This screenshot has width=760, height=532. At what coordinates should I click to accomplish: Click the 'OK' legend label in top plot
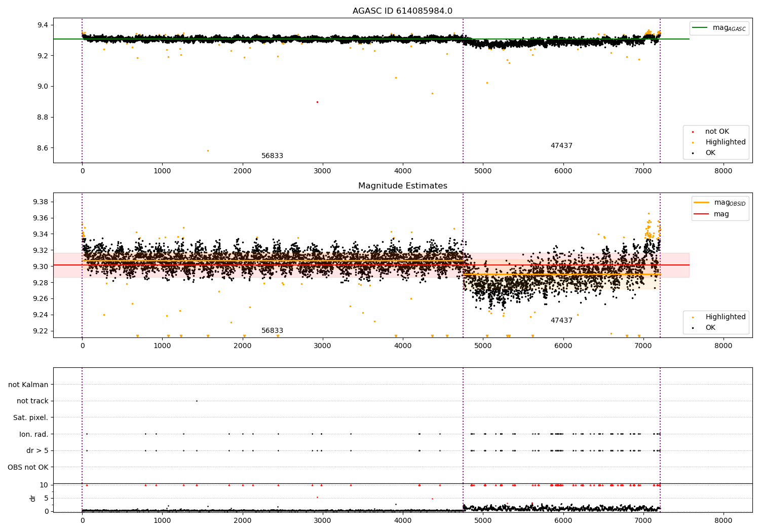click(x=710, y=153)
